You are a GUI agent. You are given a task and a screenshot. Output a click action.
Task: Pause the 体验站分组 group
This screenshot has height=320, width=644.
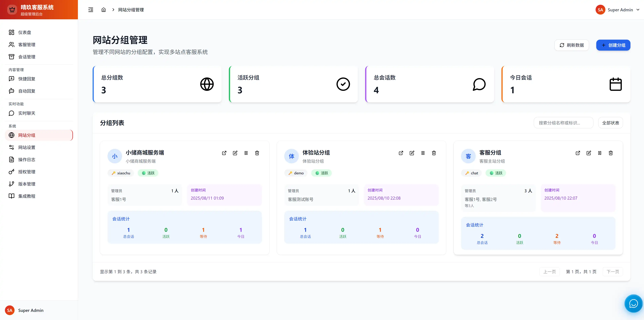pos(423,153)
